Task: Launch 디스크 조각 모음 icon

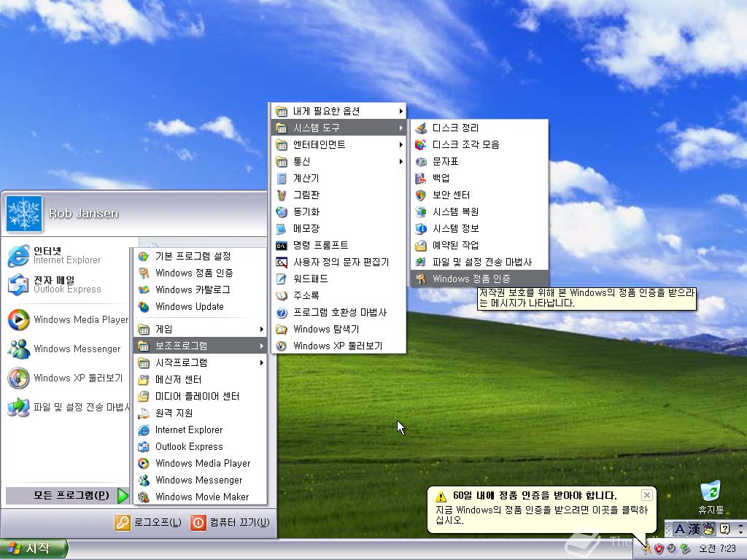Action: 421,144
